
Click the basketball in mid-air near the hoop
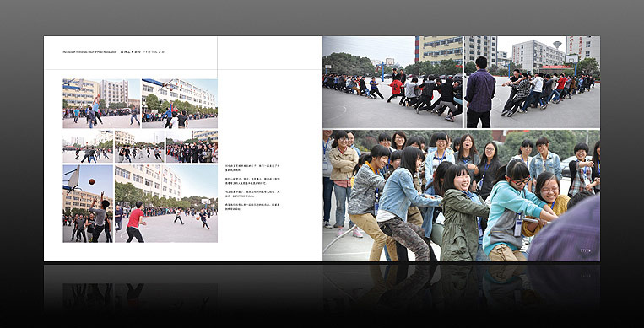(92, 181)
